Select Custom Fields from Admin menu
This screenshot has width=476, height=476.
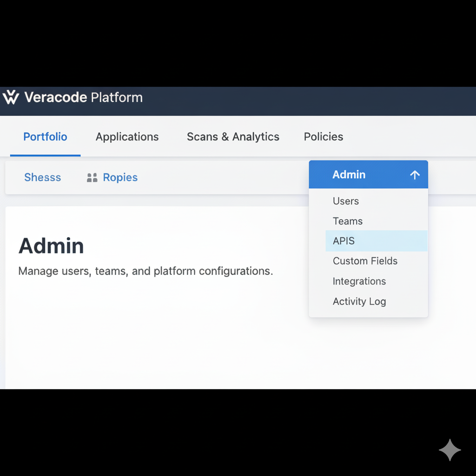click(365, 261)
